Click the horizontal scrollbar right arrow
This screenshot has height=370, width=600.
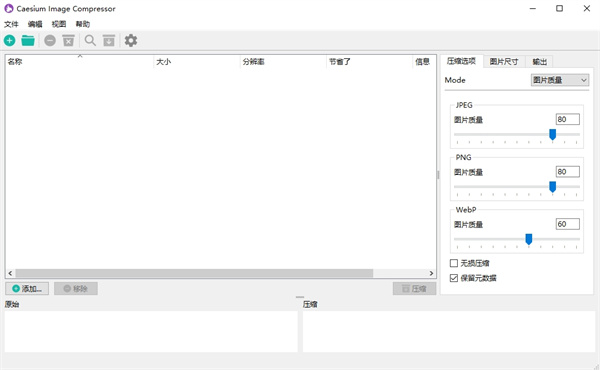click(431, 273)
